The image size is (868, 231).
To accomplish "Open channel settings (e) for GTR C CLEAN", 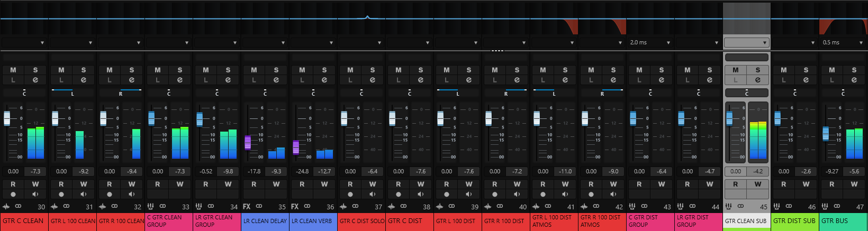I will coord(35,80).
